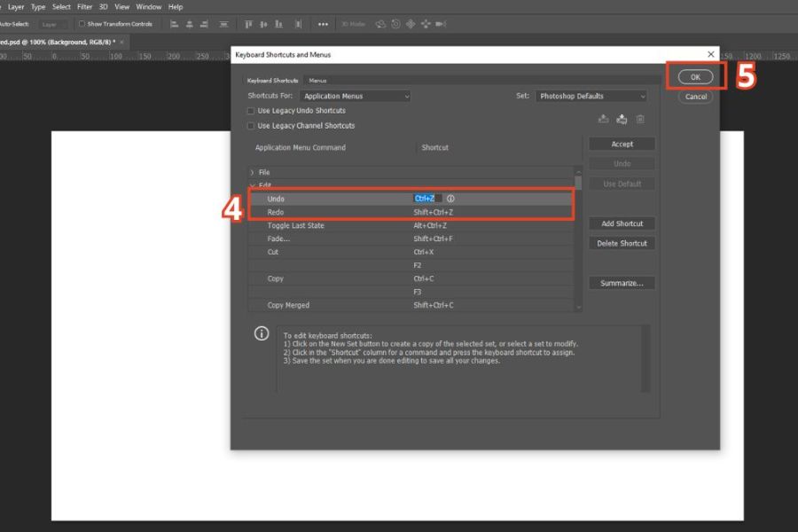This screenshot has width=798, height=532.
Task: Click the save shortcut set icon
Action: click(x=604, y=119)
